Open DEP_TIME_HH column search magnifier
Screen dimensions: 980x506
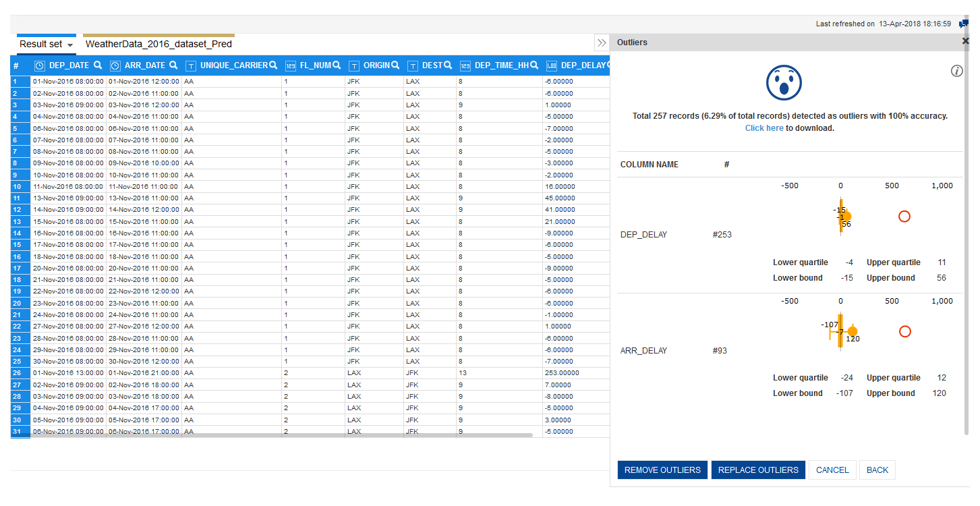tap(534, 65)
